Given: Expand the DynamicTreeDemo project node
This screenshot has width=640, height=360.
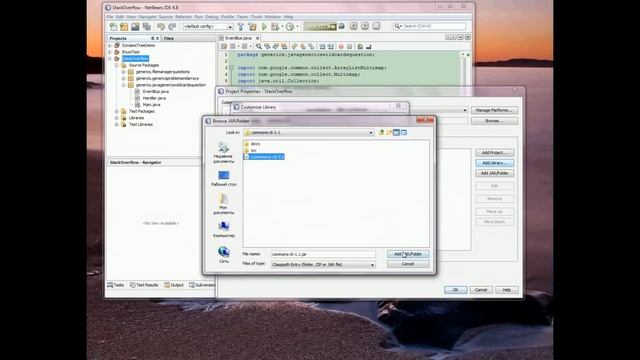Looking at the screenshot, I should point(110,46).
